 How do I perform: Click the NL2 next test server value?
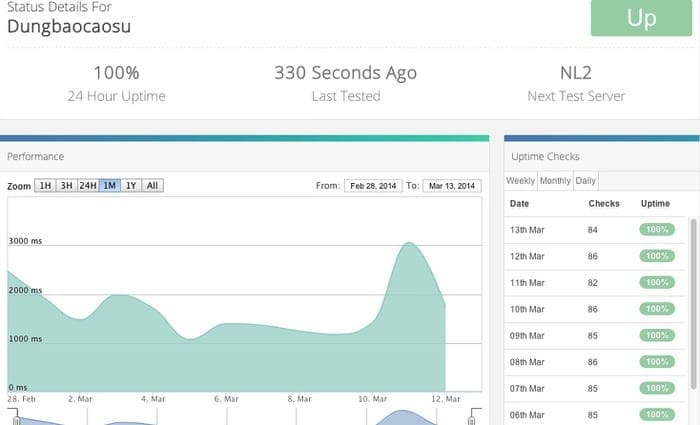(576, 73)
